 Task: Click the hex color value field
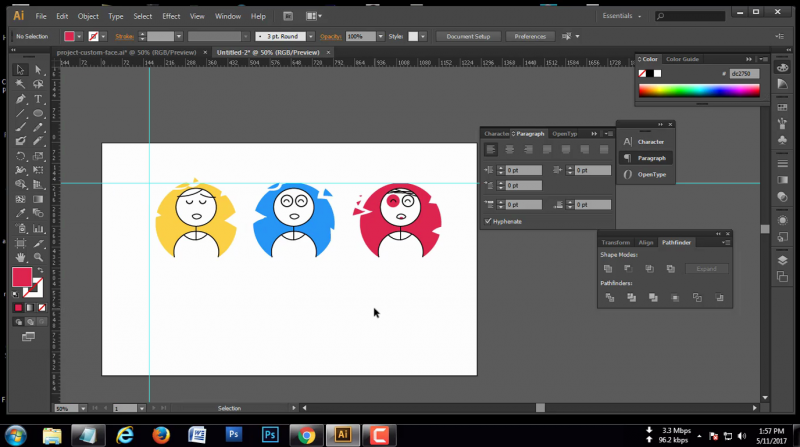(744, 74)
